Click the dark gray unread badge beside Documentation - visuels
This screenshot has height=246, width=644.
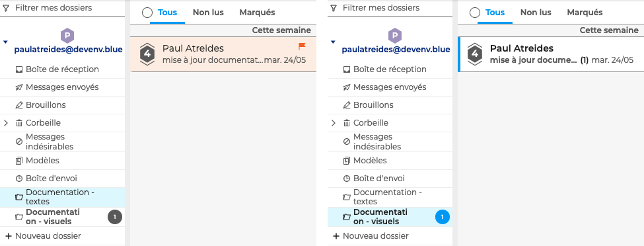point(115,217)
